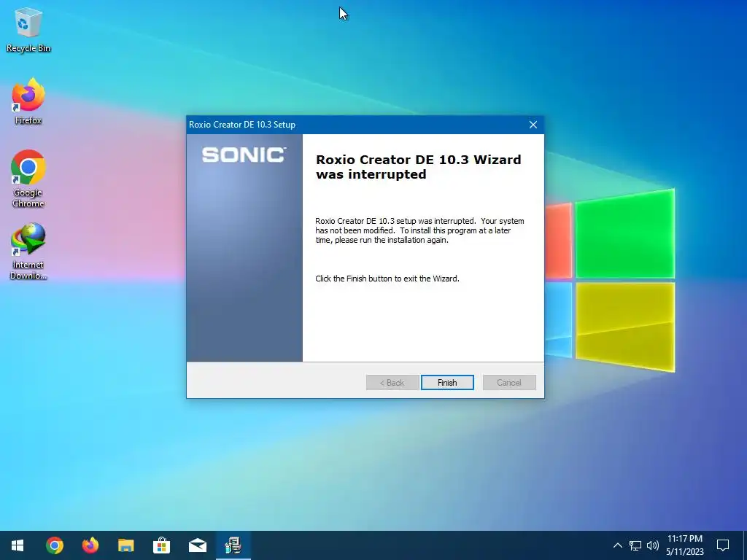This screenshot has width=747, height=560.
Task: Click the SONIC logo in the wizard
Action: tap(244, 155)
